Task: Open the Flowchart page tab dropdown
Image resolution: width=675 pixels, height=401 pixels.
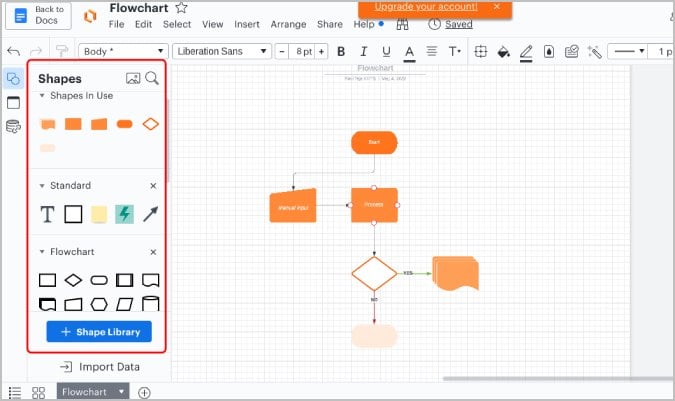Action: click(x=121, y=392)
